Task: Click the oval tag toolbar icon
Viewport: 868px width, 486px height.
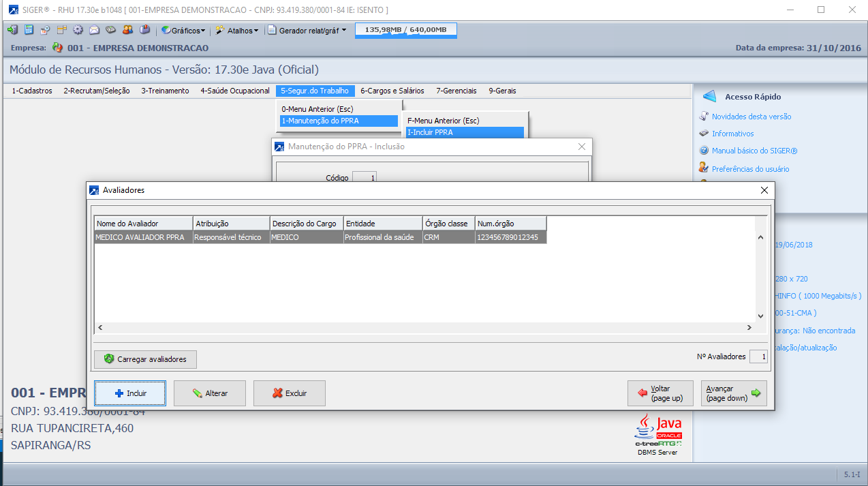Action: 110,30
